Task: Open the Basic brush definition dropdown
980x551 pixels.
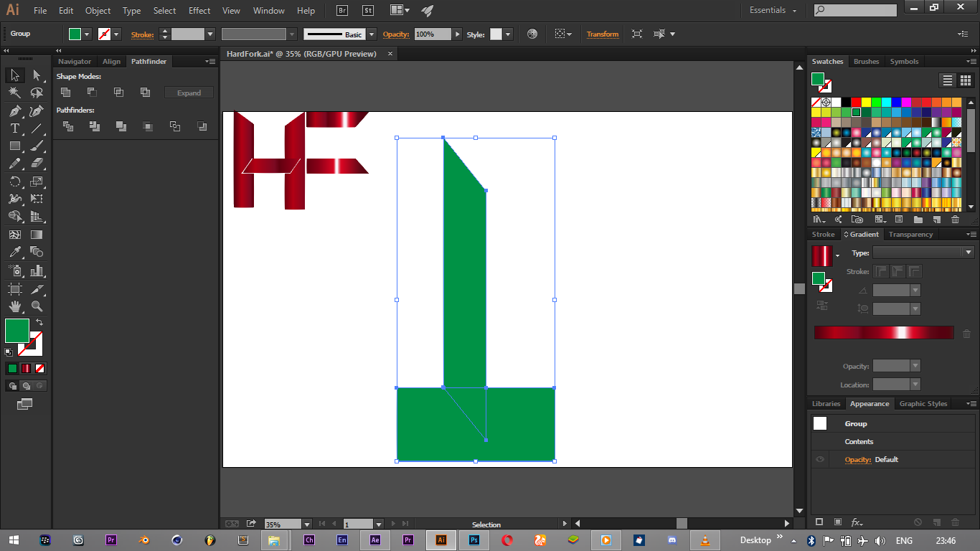Action: [372, 34]
